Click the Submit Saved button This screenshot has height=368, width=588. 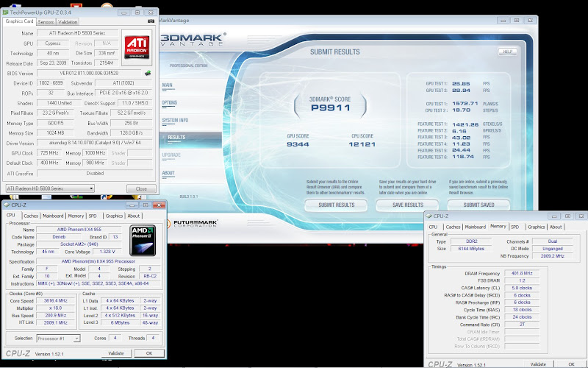coord(478,205)
